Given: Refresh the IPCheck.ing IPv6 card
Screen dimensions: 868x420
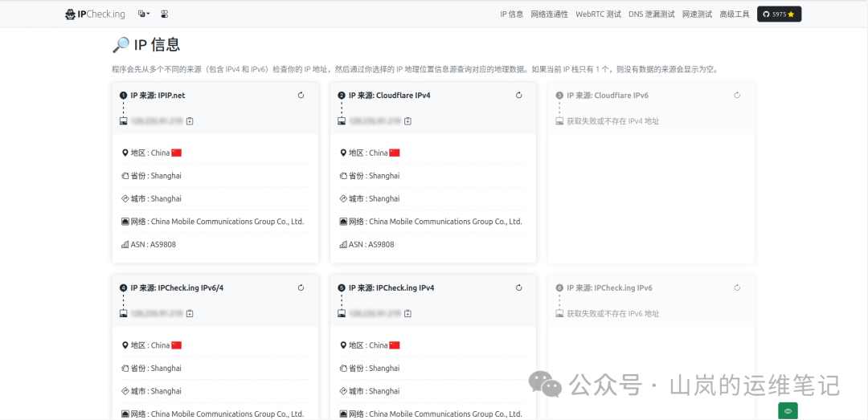Looking at the screenshot, I should tap(737, 287).
